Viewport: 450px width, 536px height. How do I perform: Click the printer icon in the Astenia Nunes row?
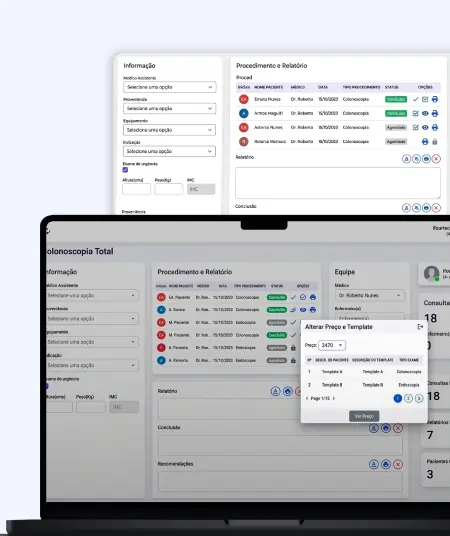[x=435, y=127]
